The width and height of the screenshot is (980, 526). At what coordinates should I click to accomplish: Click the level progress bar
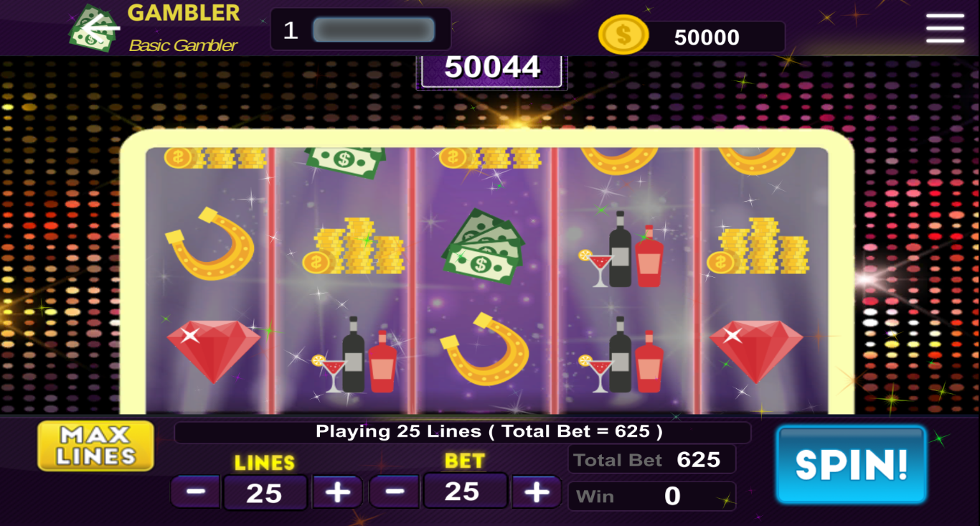(374, 30)
